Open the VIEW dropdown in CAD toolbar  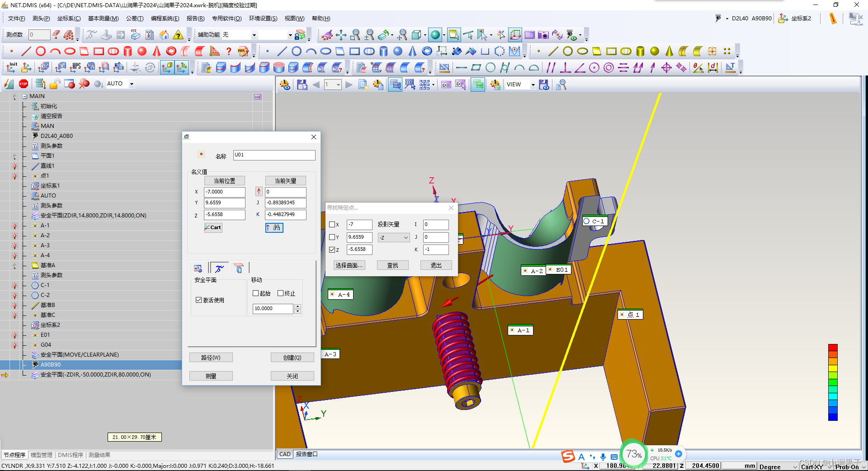(533, 85)
